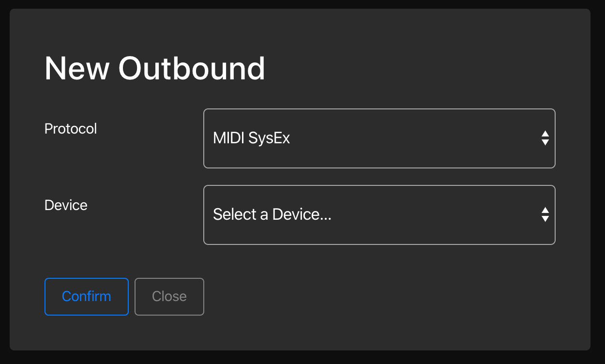Click the down triangle in the Device chevron
This screenshot has height=364, width=605.
pyautogui.click(x=545, y=219)
